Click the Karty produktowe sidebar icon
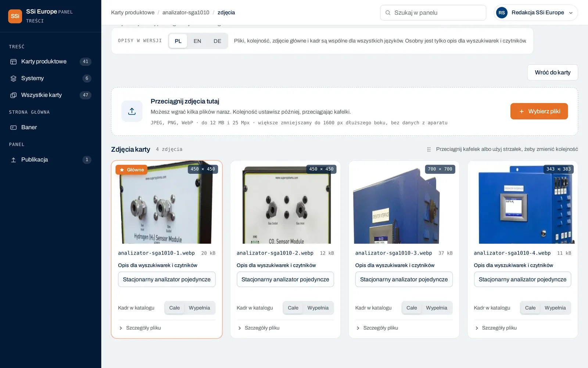Image resolution: width=588 pixels, height=368 pixels. pyautogui.click(x=14, y=62)
